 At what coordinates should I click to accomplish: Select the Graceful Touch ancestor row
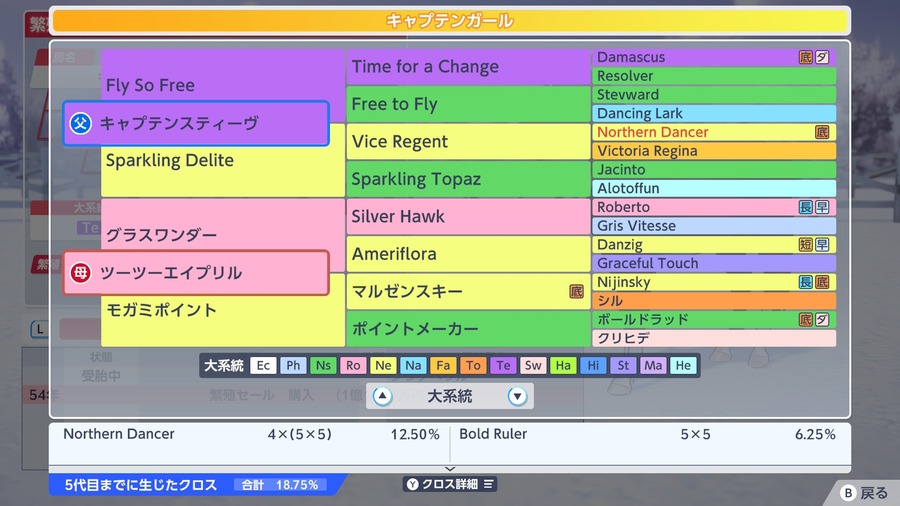pyautogui.click(x=714, y=263)
